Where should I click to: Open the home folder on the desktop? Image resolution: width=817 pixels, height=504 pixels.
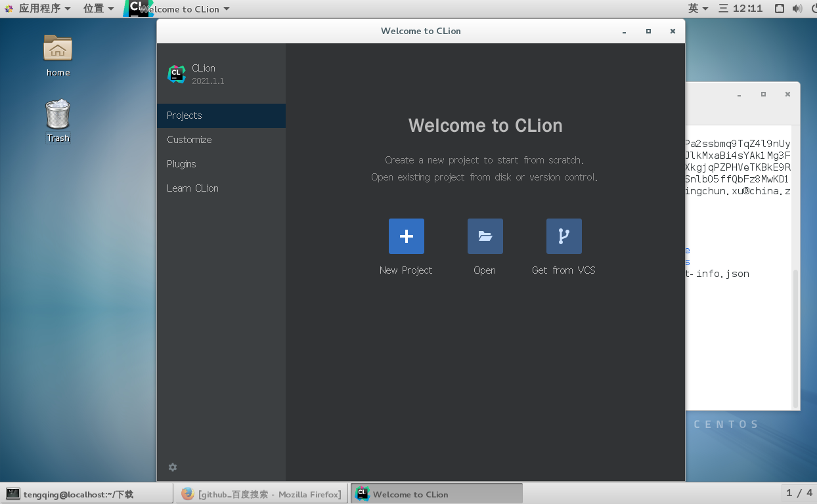(x=57, y=56)
